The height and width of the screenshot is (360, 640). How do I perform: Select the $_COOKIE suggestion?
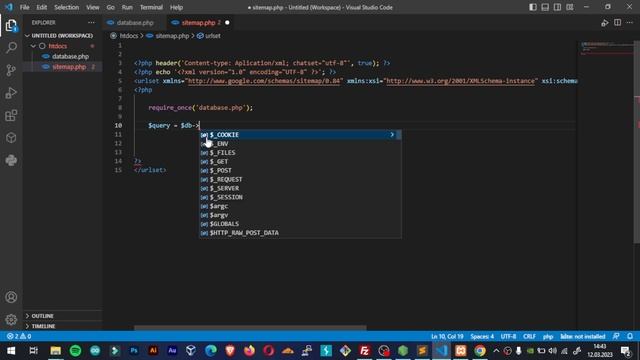point(300,135)
